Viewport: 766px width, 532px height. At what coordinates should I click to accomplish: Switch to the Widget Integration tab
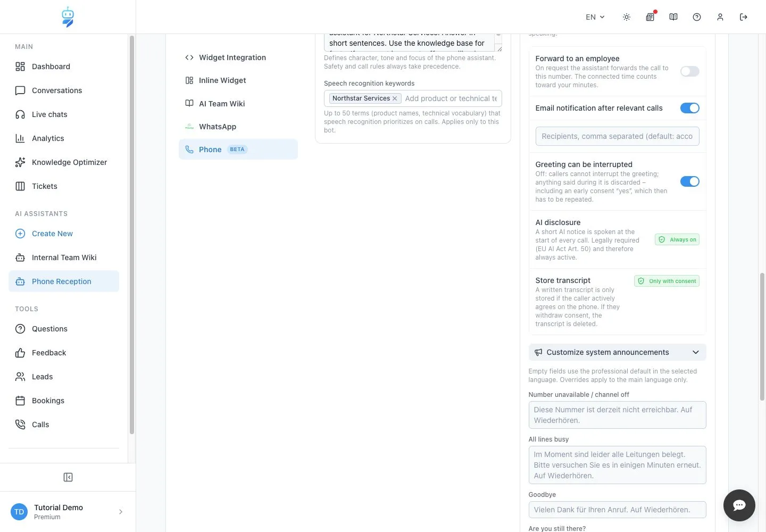point(238,57)
